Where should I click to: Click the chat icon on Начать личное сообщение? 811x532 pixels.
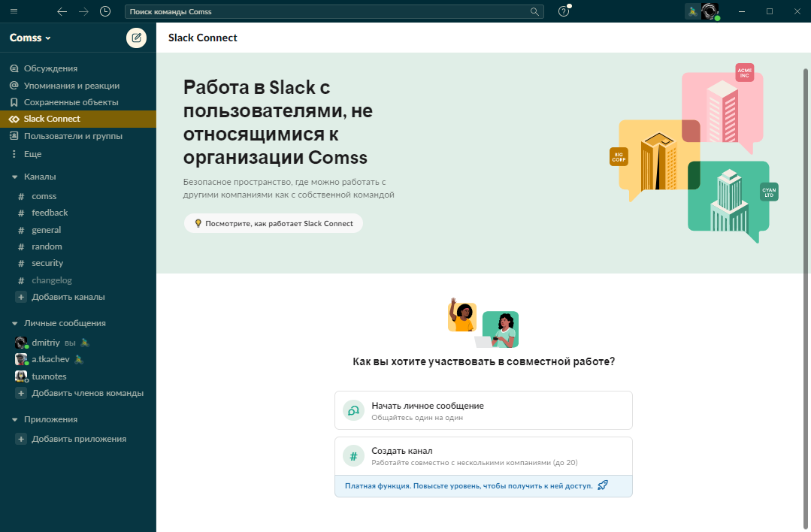click(353, 410)
